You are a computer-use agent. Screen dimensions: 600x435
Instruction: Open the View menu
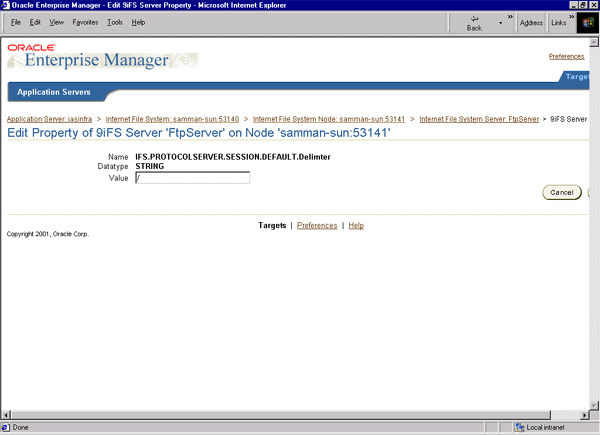click(x=56, y=23)
